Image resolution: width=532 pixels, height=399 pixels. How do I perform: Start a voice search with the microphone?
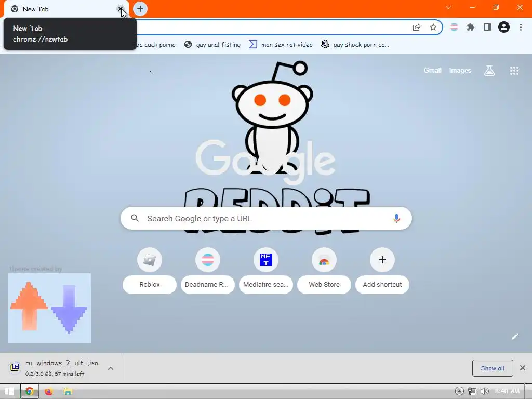pyautogui.click(x=396, y=219)
